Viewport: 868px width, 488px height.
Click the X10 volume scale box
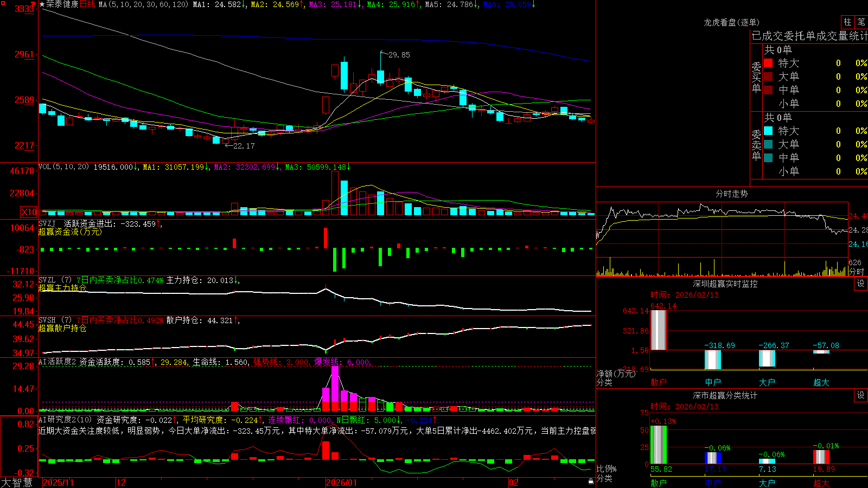(29, 212)
